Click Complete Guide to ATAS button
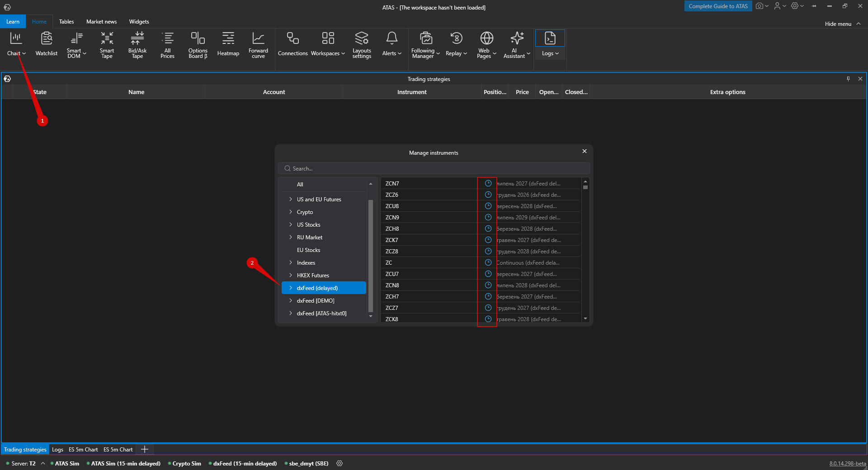The image size is (868, 470). 718,6
